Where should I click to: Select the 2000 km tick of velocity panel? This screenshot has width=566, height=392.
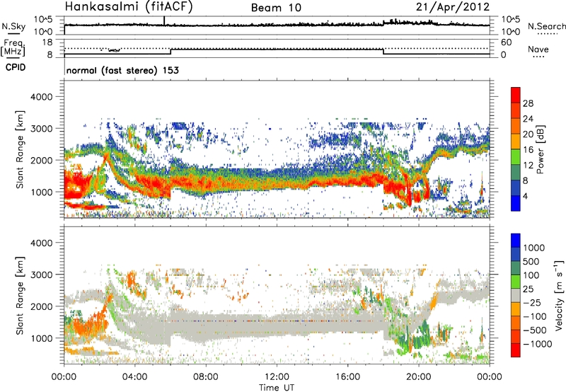pyautogui.click(x=41, y=306)
